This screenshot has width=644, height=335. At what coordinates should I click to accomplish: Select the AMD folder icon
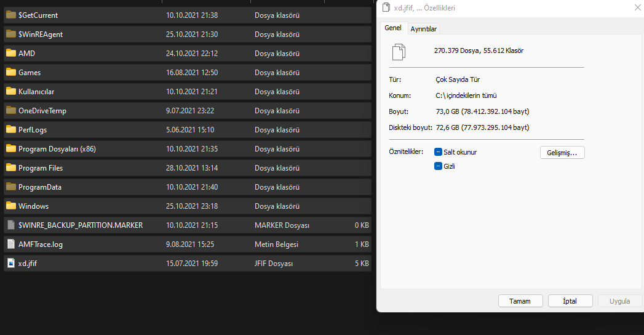tap(10, 53)
